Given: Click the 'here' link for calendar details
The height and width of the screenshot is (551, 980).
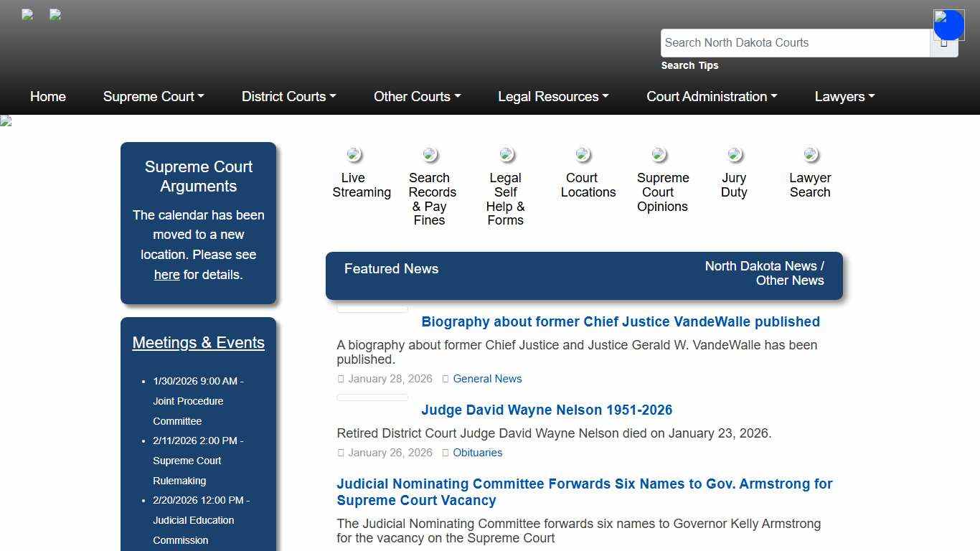Looking at the screenshot, I should 166,274.
